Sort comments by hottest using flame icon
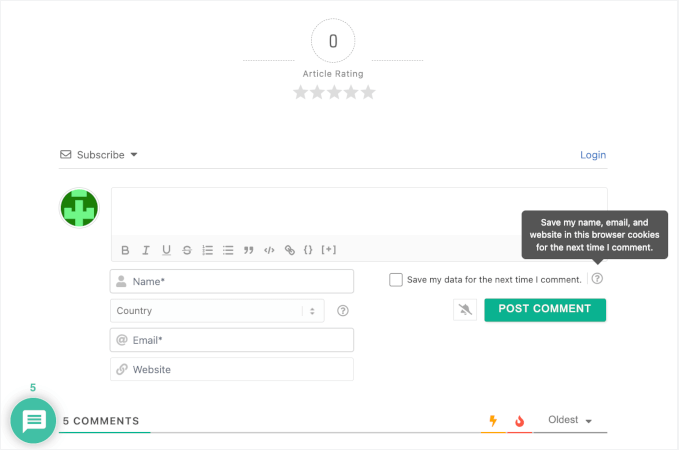680x450 pixels. coord(519,421)
